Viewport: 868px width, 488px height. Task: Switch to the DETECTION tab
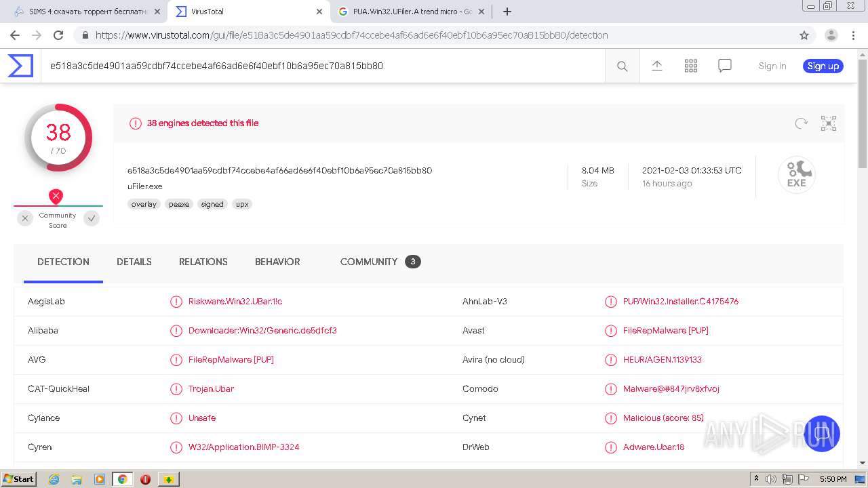click(63, 262)
